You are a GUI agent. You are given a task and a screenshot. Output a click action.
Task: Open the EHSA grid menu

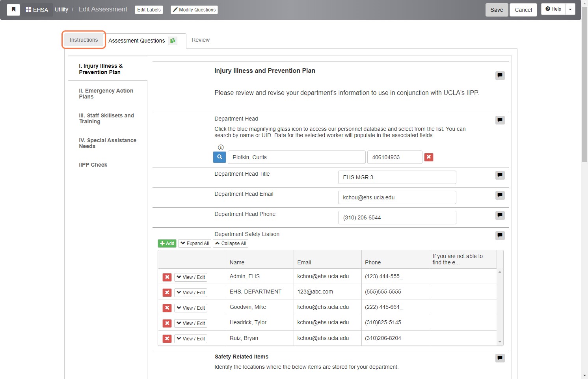tap(37, 10)
